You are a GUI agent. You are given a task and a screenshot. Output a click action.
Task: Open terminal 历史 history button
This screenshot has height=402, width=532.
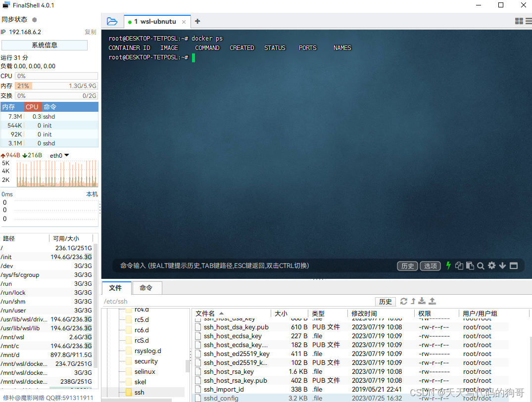[x=407, y=266]
